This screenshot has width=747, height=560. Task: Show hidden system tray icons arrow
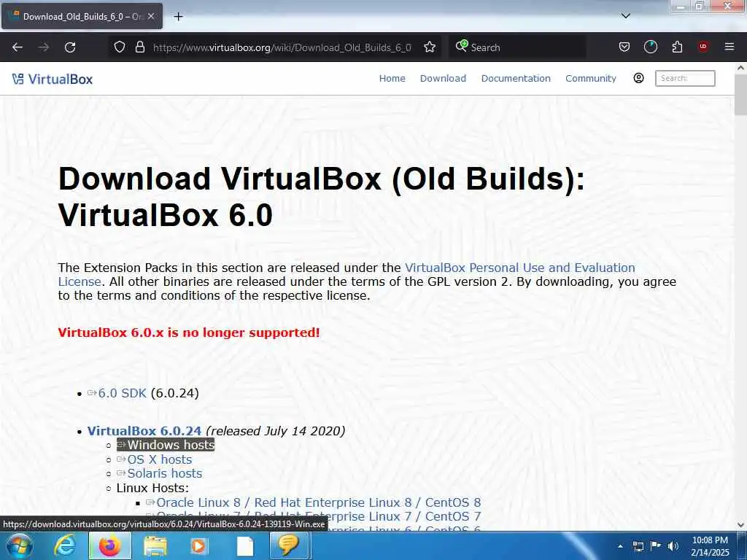620,546
